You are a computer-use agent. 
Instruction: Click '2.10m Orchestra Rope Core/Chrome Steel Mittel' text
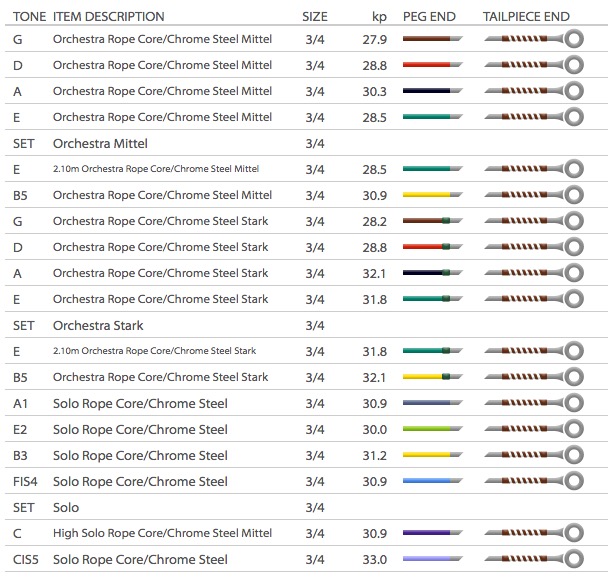pos(156,169)
